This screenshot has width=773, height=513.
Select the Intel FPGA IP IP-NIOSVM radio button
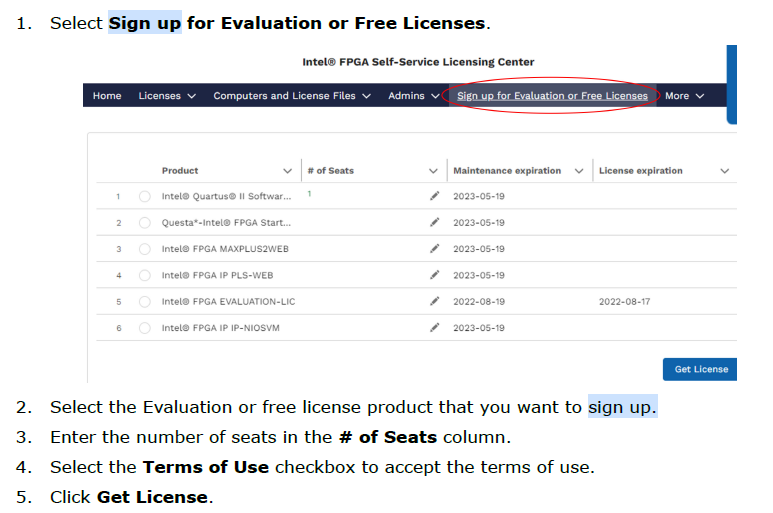pos(144,328)
